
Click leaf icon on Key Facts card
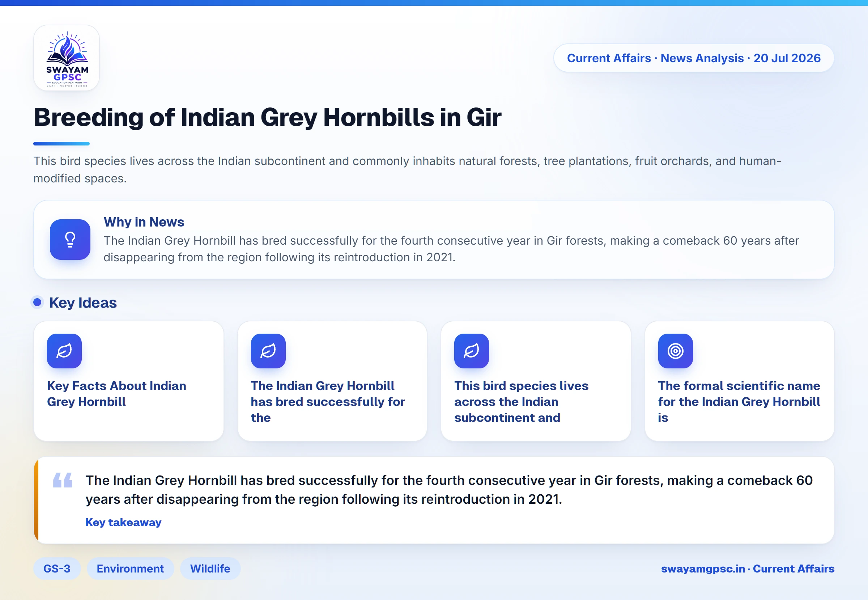[x=64, y=351]
